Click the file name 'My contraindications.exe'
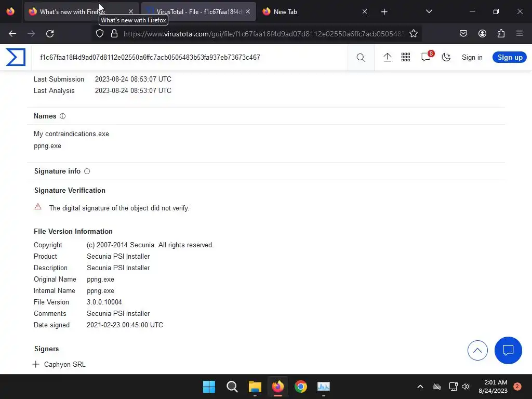The width and height of the screenshot is (532, 399). click(71, 134)
